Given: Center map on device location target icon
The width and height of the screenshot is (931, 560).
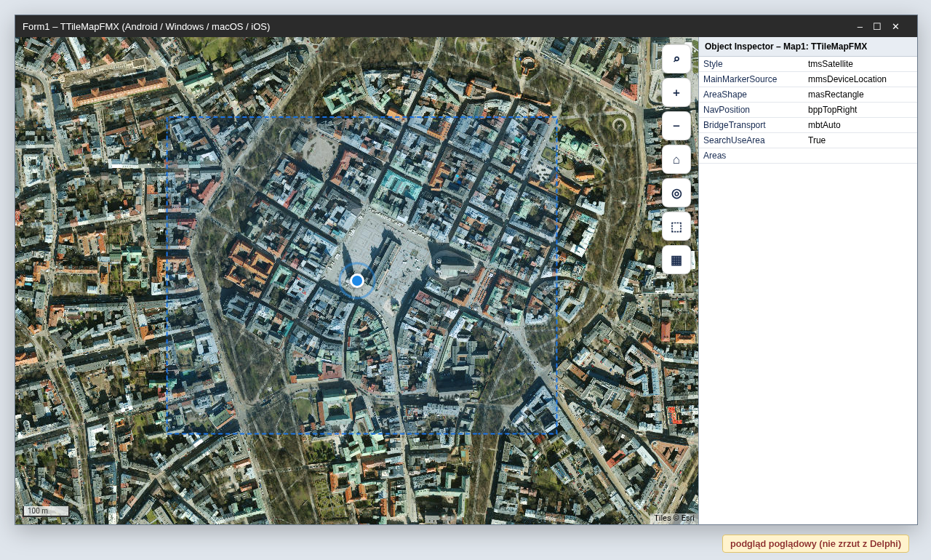Looking at the screenshot, I should (x=676, y=193).
